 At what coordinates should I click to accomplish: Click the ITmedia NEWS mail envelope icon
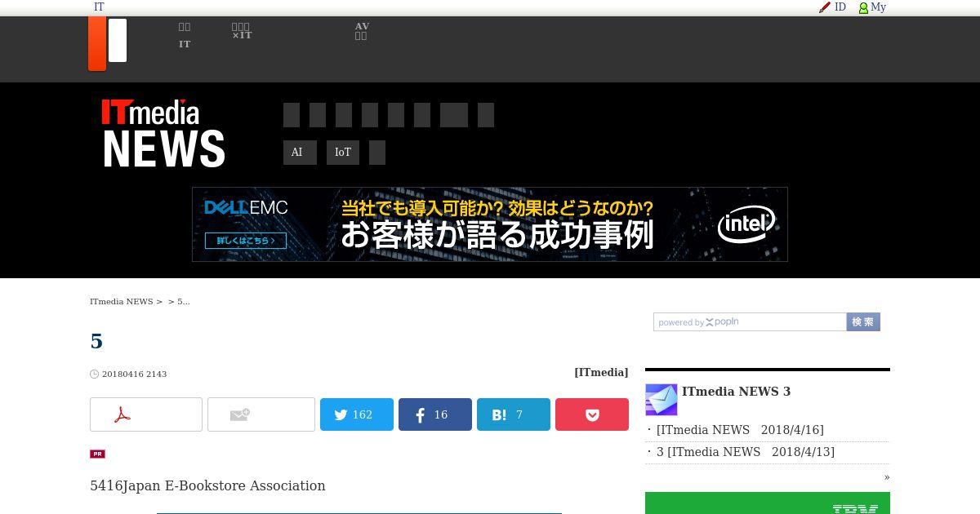point(661,400)
